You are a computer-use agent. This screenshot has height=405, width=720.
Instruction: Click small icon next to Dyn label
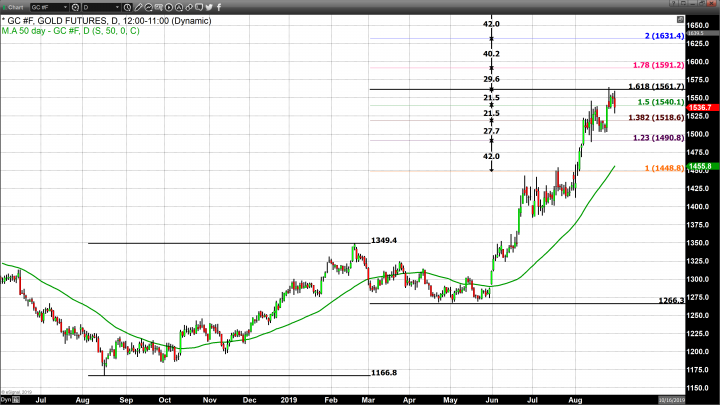[x=18, y=398]
